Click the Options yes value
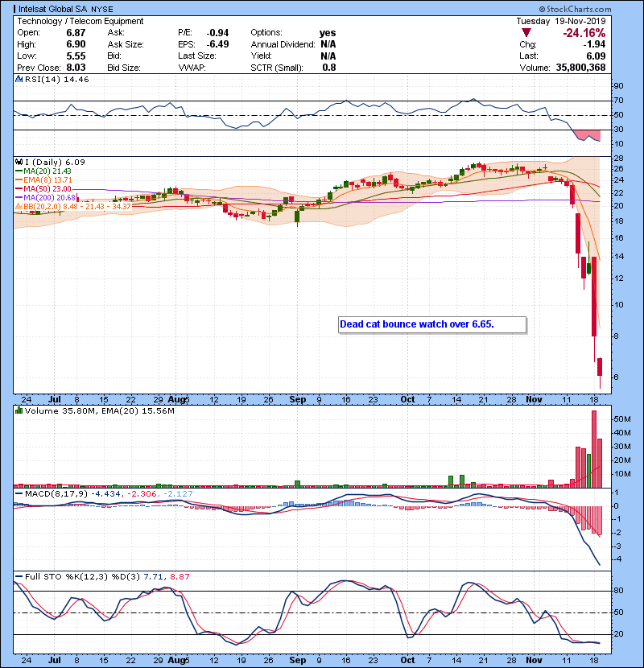The image size is (644, 668). tap(328, 33)
